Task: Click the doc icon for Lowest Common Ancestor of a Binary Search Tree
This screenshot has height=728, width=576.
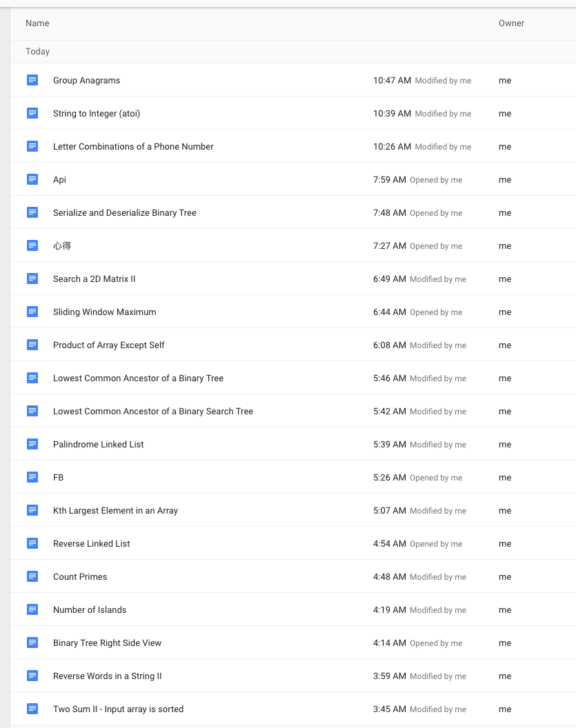Action: [x=32, y=411]
